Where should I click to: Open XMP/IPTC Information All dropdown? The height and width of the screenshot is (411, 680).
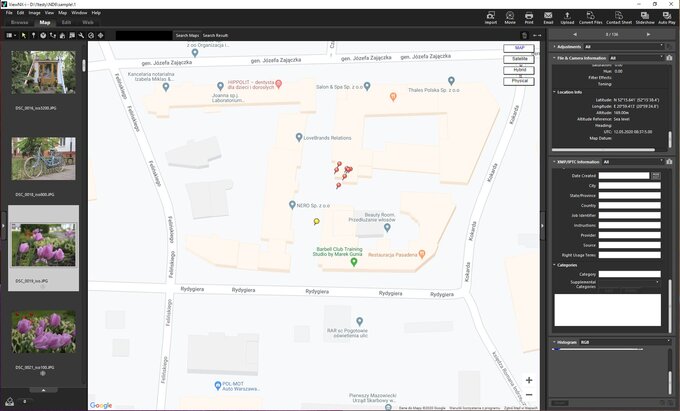point(633,162)
